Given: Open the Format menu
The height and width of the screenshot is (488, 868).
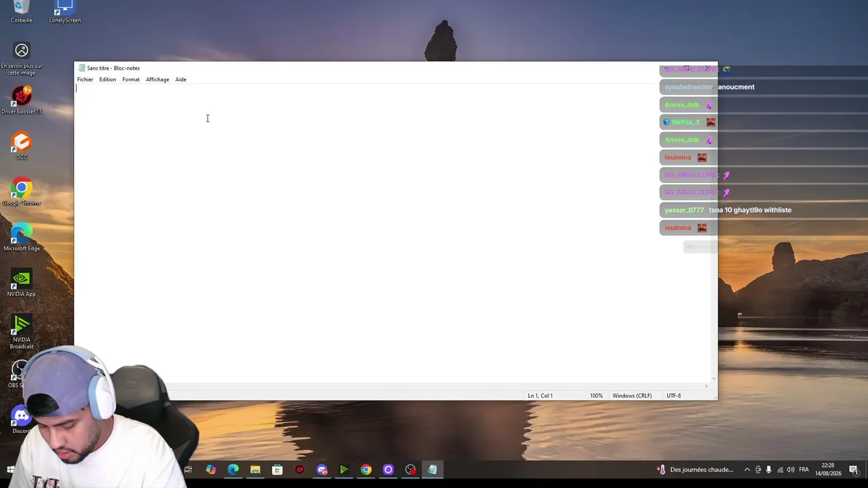Looking at the screenshot, I should click(131, 79).
